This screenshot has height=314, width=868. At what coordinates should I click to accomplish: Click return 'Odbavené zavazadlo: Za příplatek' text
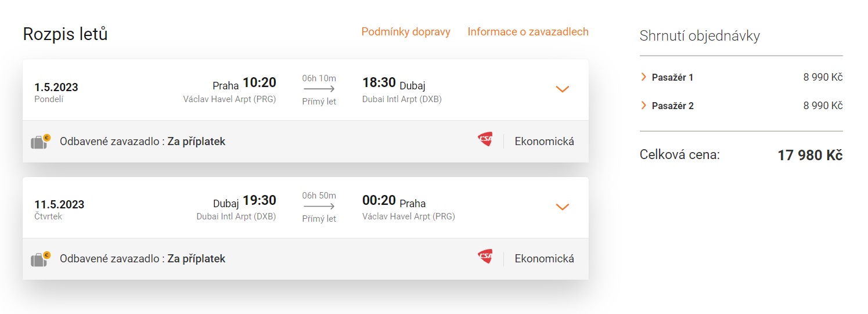click(x=142, y=258)
